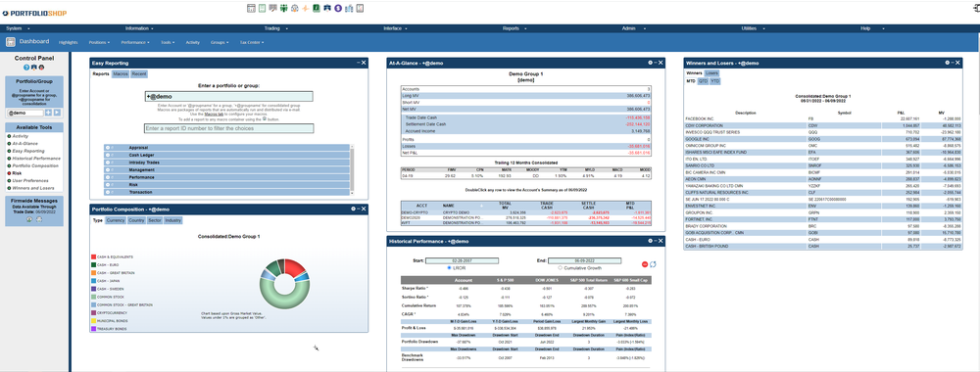Open User Preferences in Available Tools

30,180
